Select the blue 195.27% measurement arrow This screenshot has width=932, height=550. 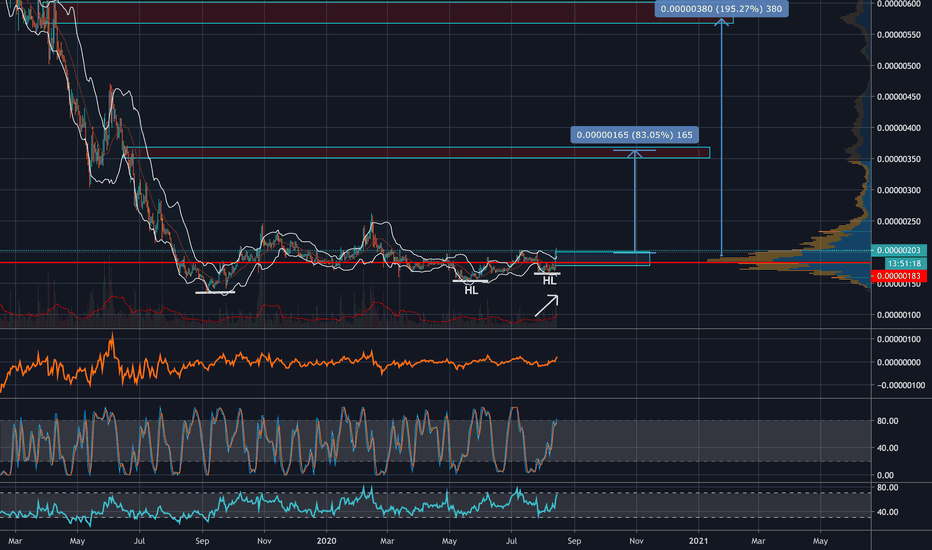[722, 137]
